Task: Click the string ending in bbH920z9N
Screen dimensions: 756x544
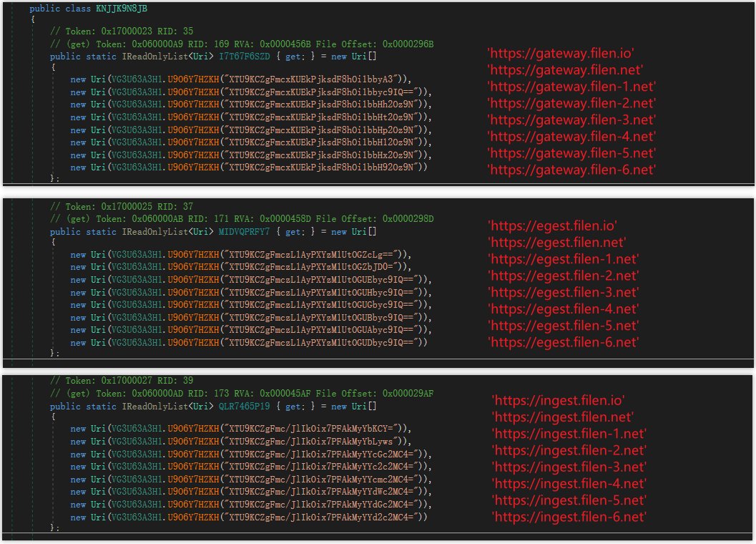Action: point(321,167)
